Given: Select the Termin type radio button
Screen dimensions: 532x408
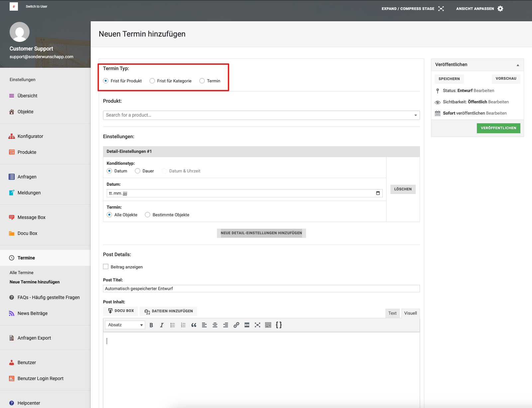Looking at the screenshot, I should 202,81.
